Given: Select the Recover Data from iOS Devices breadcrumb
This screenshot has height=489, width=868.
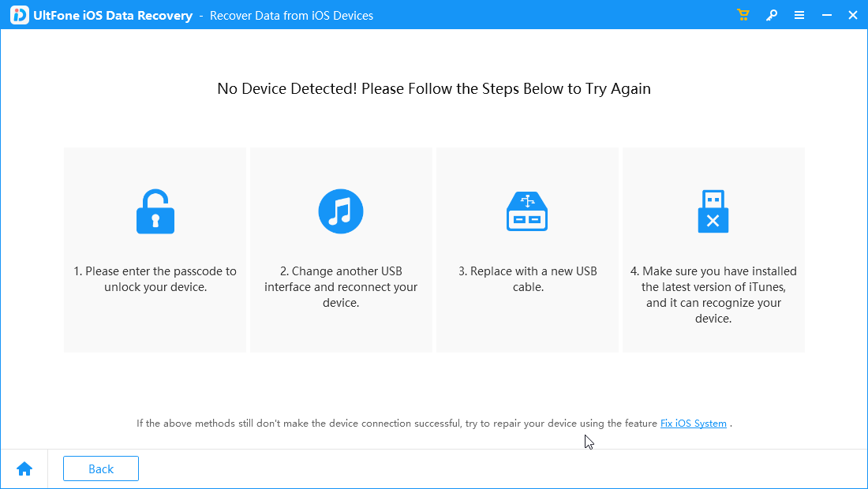Looking at the screenshot, I should pyautogui.click(x=291, y=15).
